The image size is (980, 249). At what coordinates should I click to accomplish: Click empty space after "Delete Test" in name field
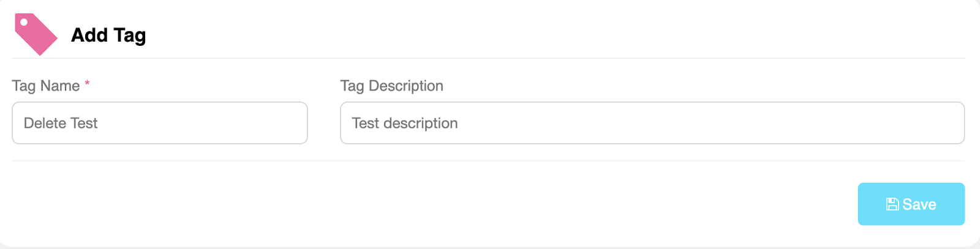click(208, 123)
